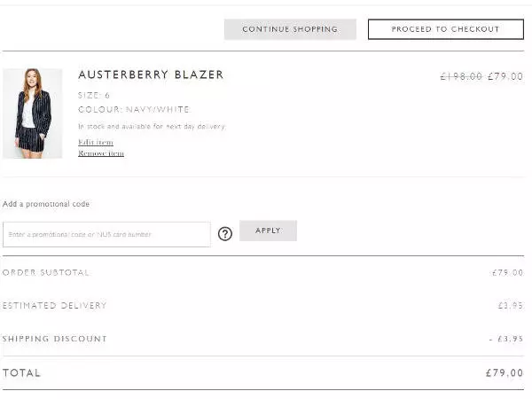Select the Size: 6 text
The image size is (532, 399).
point(94,95)
